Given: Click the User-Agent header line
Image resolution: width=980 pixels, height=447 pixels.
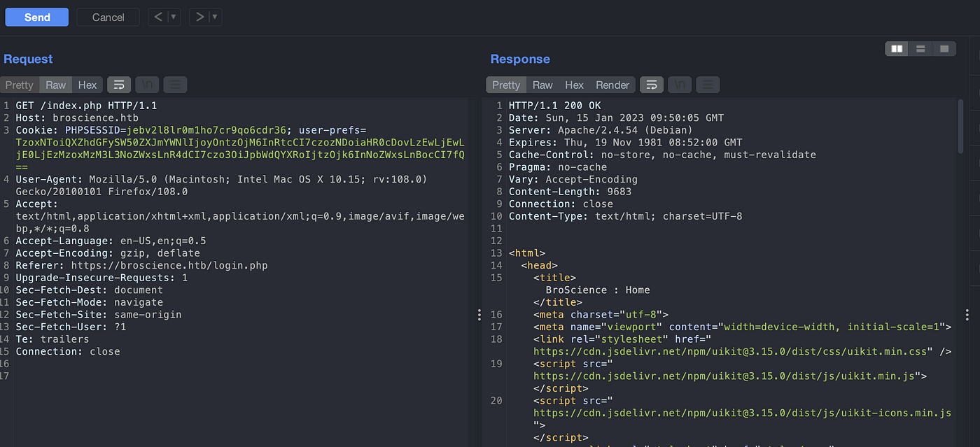Looking at the screenshot, I should coord(221,185).
